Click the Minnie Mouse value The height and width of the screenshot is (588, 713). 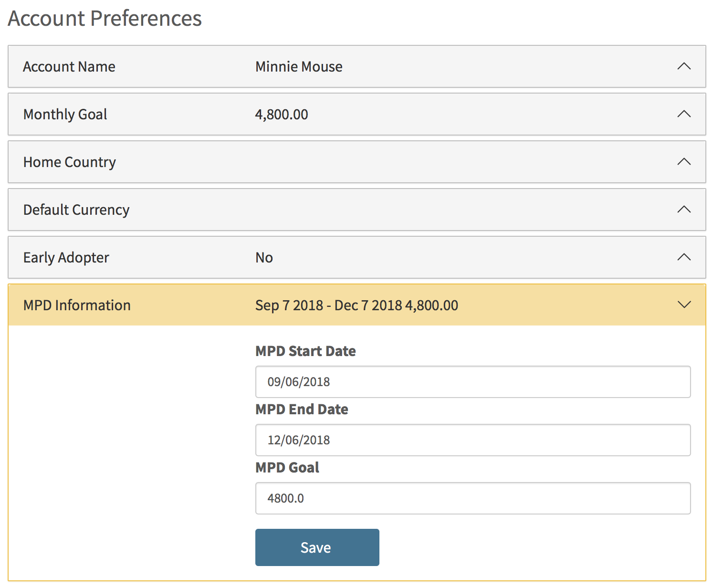tap(299, 66)
